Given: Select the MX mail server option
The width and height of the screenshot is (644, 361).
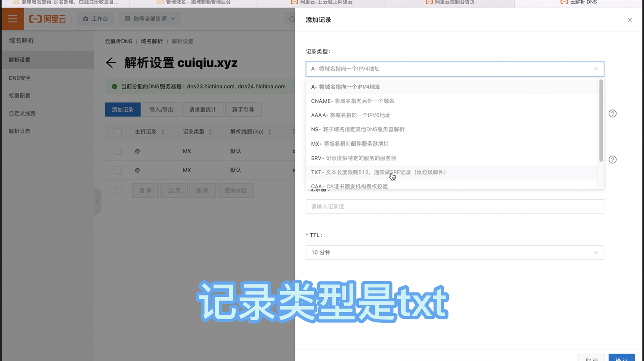Looking at the screenshot, I should coord(451,143).
